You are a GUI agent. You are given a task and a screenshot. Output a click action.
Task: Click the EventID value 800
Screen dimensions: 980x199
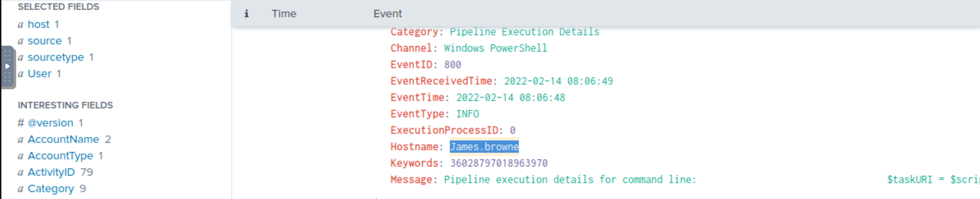click(x=452, y=65)
